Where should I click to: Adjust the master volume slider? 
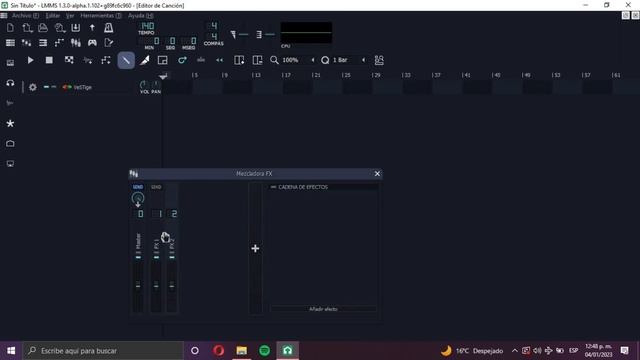[x=244, y=35]
